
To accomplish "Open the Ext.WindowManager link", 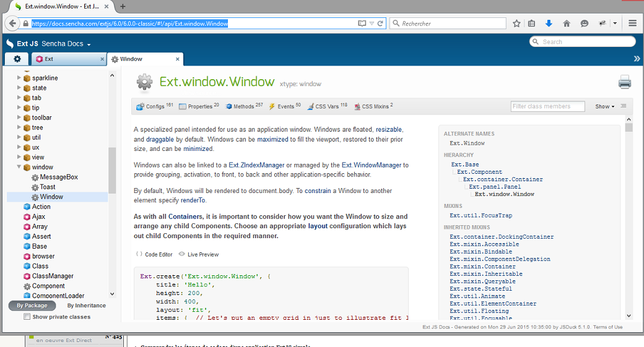I will point(372,165).
